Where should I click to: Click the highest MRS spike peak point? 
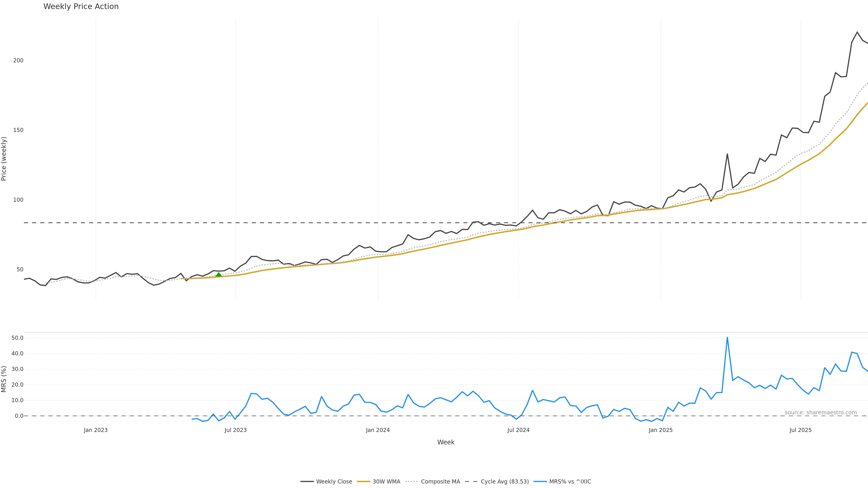tap(727, 338)
